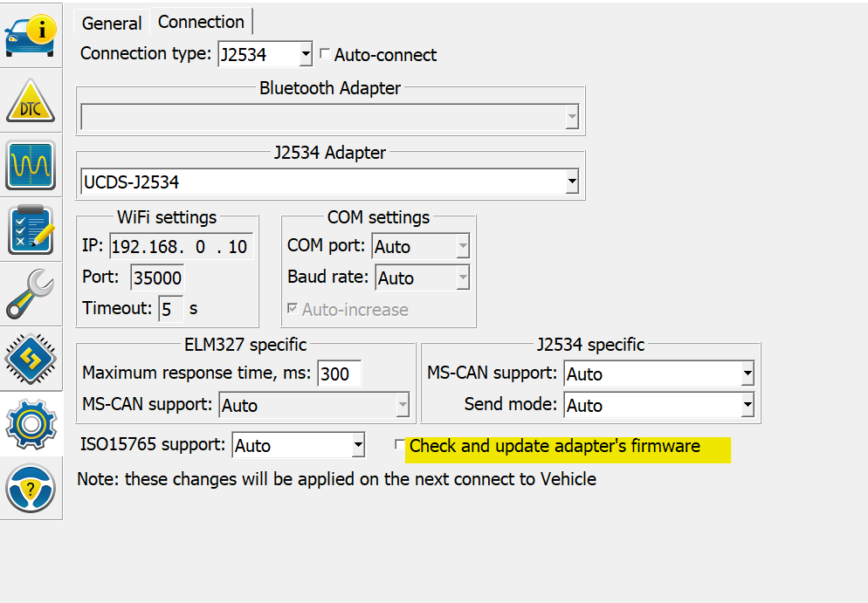The image size is (868, 603).
Task: Enable the Auto-connect checkbox
Action: pos(325,54)
